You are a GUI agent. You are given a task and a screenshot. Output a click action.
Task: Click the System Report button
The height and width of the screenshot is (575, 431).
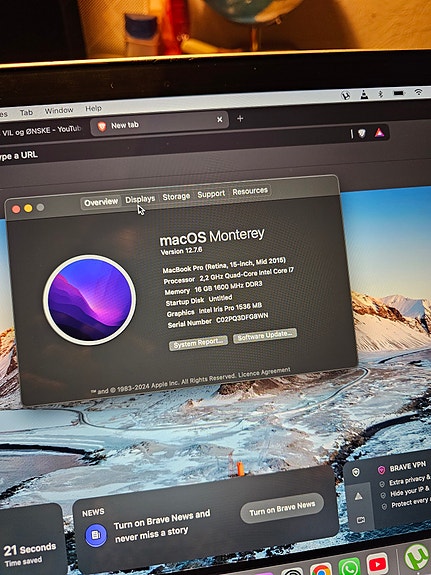pyautogui.click(x=198, y=343)
